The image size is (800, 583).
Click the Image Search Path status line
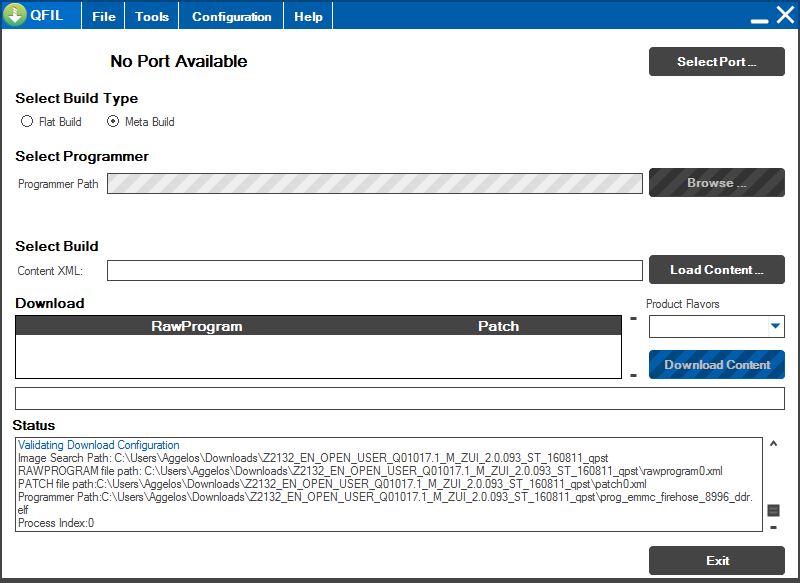pos(313,458)
